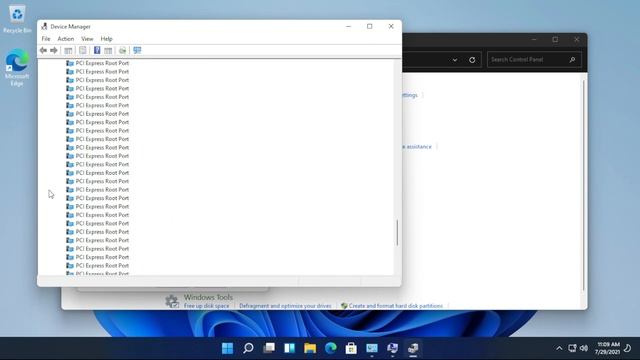Screen dimensions: 640x360
Task: Focus the Search Control Panel field
Action: click(534, 60)
